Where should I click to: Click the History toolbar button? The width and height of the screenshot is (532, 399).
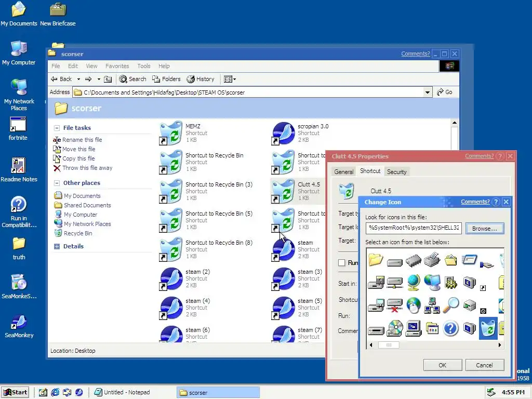[201, 79]
